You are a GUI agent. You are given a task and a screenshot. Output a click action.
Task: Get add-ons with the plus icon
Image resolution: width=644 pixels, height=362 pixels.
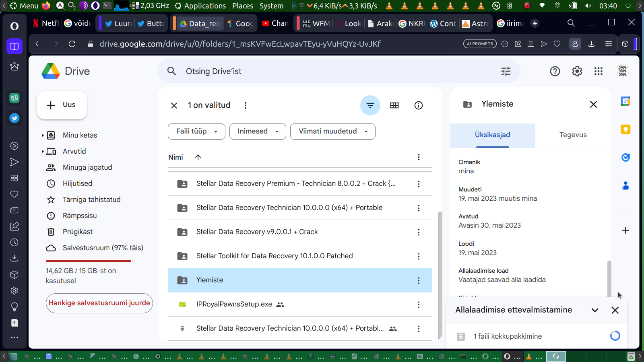click(x=625, y=230)
